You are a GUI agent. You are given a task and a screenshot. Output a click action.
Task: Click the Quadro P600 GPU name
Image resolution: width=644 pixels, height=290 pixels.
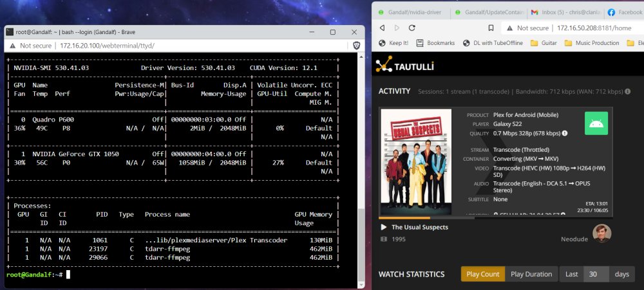tap(53, 120)
